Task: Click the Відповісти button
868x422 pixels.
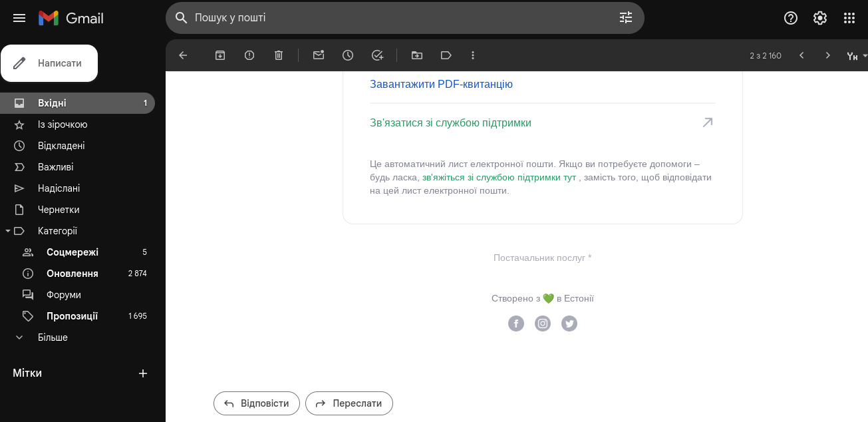Action: (x=257, y=403)
